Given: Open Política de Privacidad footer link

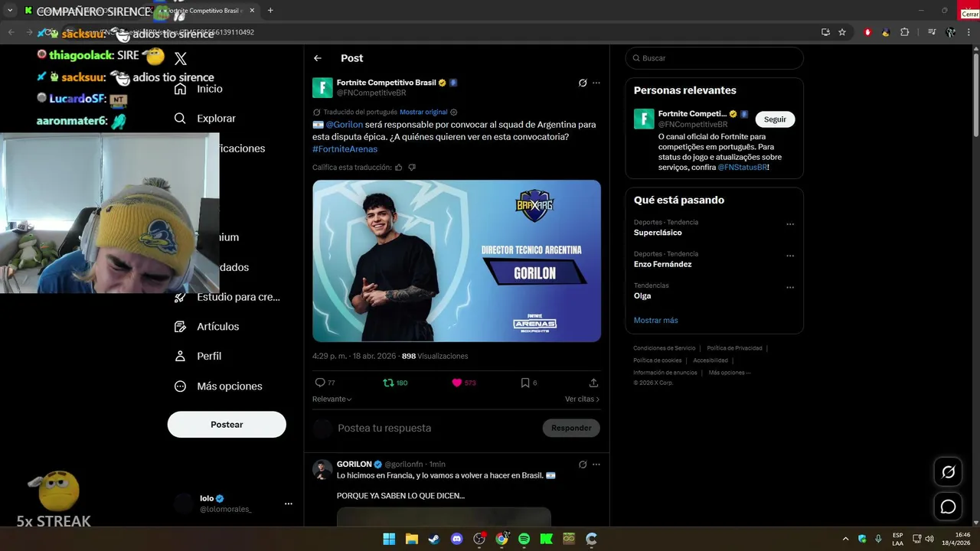Looking at the screenshot, I should (x=734, y=348).
